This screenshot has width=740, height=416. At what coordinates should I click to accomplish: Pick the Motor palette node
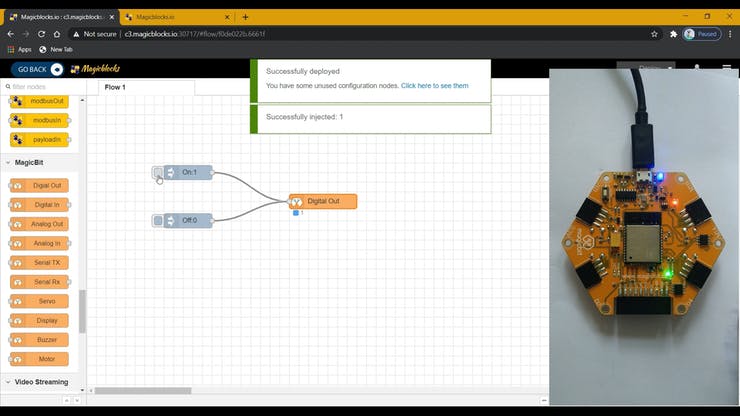40,359
